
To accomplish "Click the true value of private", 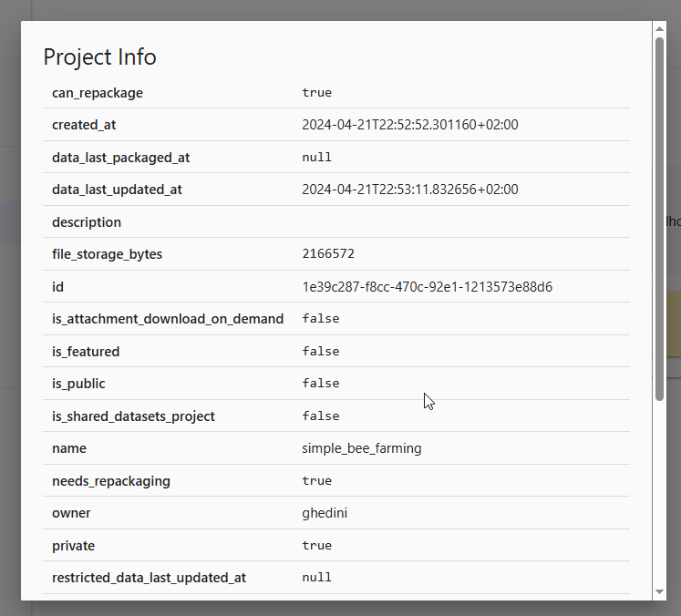I will [x=317, y=545].
